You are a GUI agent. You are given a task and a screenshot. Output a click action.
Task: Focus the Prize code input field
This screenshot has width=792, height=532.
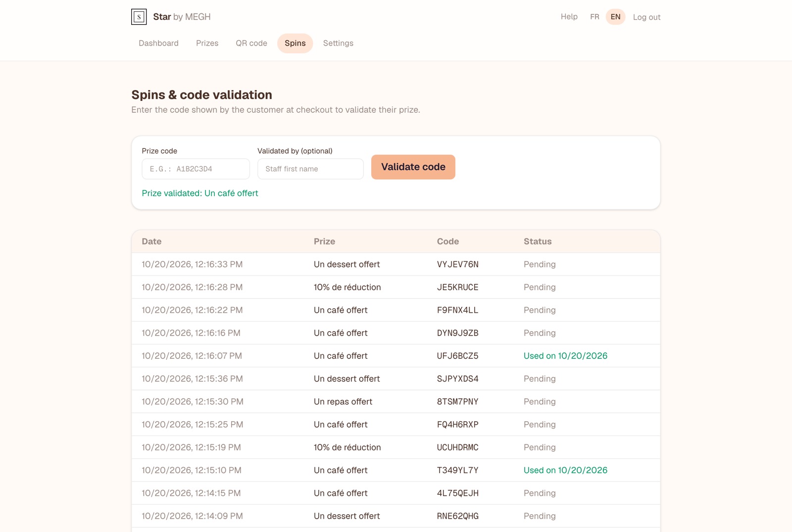(x=196, y=169)
